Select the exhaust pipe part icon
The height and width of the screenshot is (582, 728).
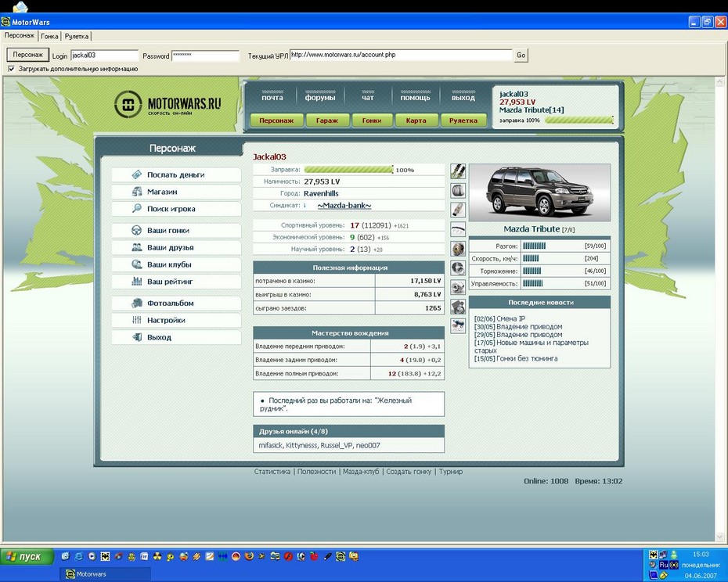(x=458, y=210)
